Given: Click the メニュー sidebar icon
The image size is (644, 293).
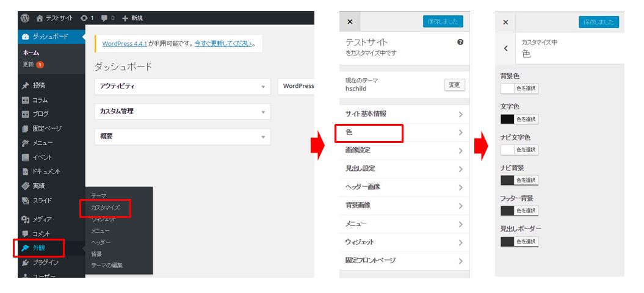Looking at the screenshot, I should pos(26,143).
